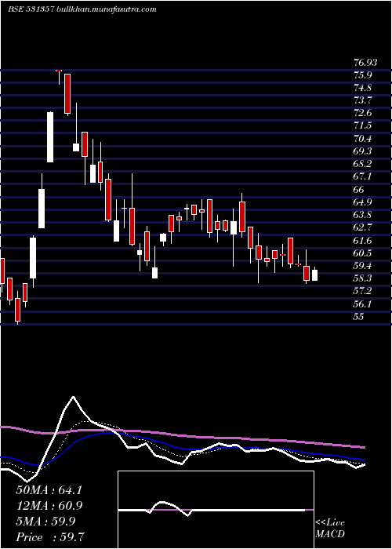Viewport: 392px width, 549px height.
Task: Click the 55 bottom price label
Action: [x=359, y=317]
